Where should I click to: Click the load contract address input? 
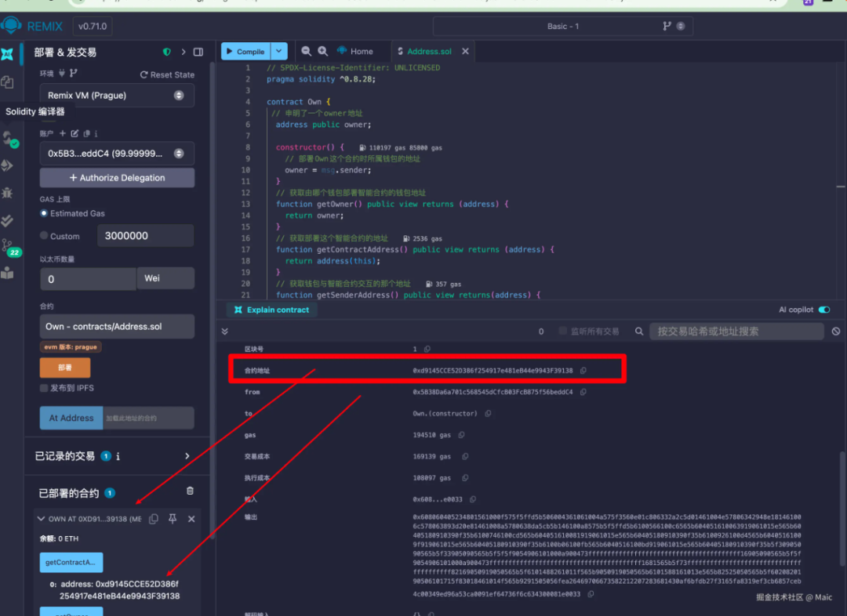coord(148,418)
